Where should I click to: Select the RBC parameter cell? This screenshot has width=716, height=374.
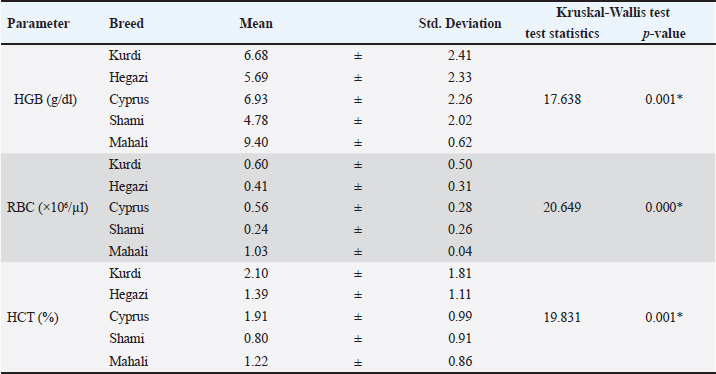tap(47, 208)
